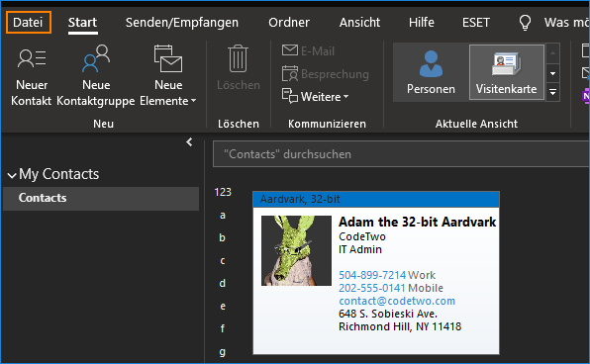The width and height of the screenshot is (590, 364).
Task: Jump to letter a in index
Action: click(x=223, y=215)
